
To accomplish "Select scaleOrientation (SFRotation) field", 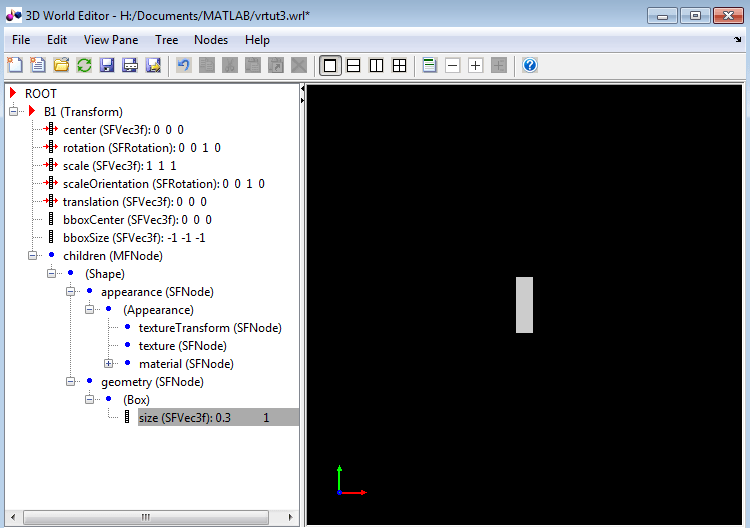I will coord(164,184).
